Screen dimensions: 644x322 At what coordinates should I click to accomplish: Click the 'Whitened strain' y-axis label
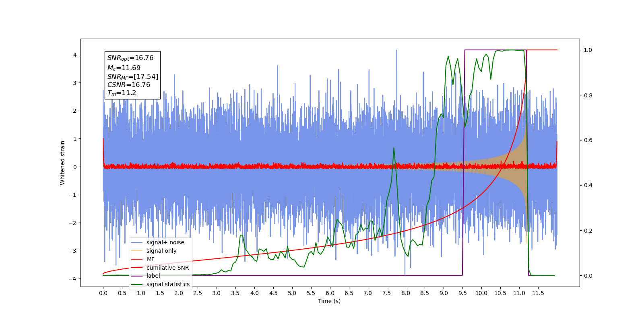(x=63, y=163)
